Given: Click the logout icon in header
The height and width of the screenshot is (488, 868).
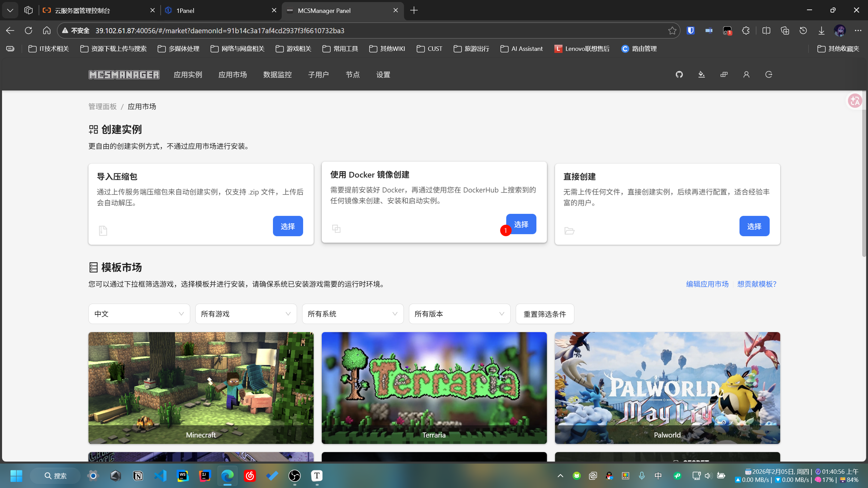Looking at the screenshot, I should (769, 75).
